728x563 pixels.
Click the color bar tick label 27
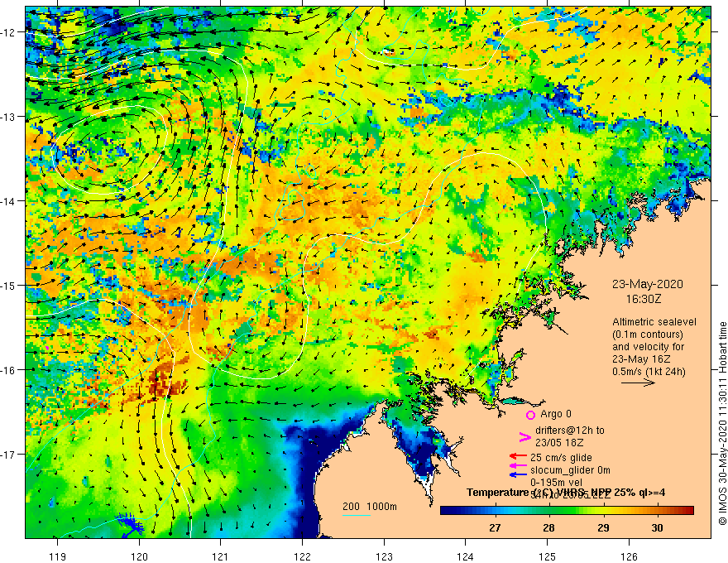point(495,527)
